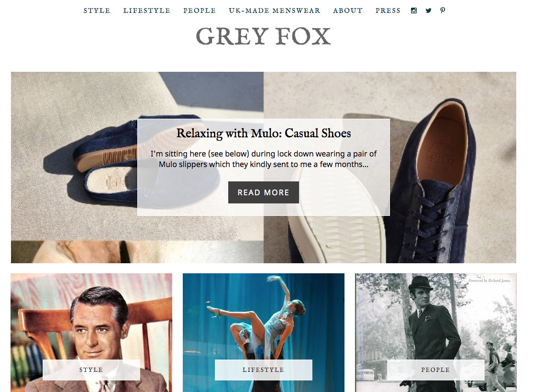The height and width of the screenshot is (392, 533).
Task: Open the Relaxing with Mulo article title
Action: [264, 133]
